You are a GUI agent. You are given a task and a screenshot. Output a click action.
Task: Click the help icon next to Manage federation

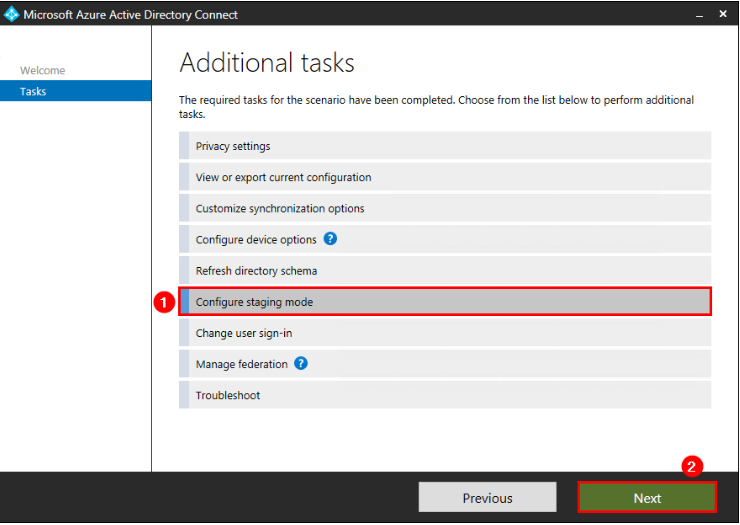pyautogui.click(x=301, y=364)
